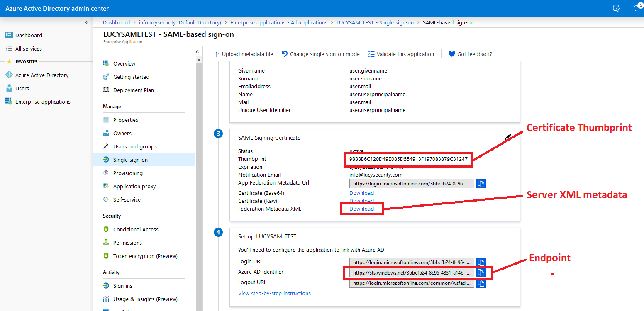Open Token encryption (Preview) item
Image resolution: width=644 pixels, height=311 pixels.
coord(145,256)
